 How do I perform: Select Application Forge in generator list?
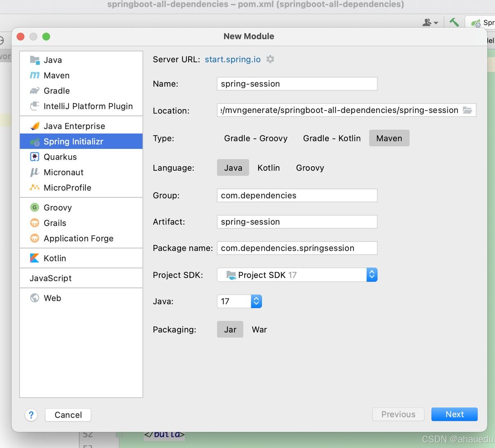(x=81, y=238)
